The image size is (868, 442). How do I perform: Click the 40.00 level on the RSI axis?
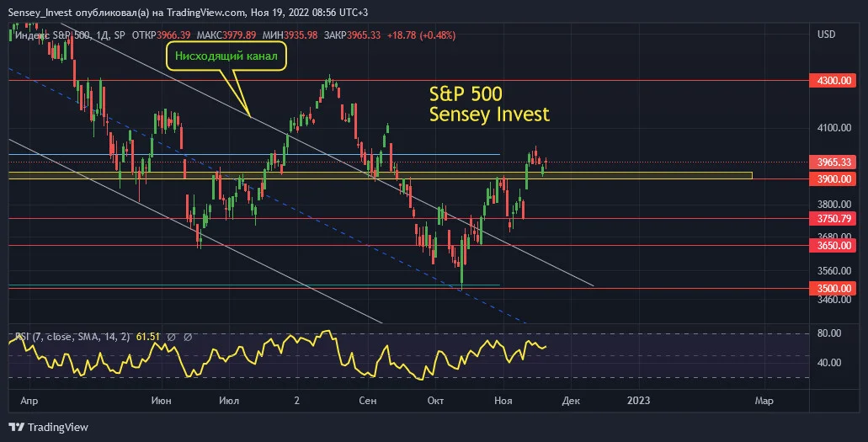(829, 363)
